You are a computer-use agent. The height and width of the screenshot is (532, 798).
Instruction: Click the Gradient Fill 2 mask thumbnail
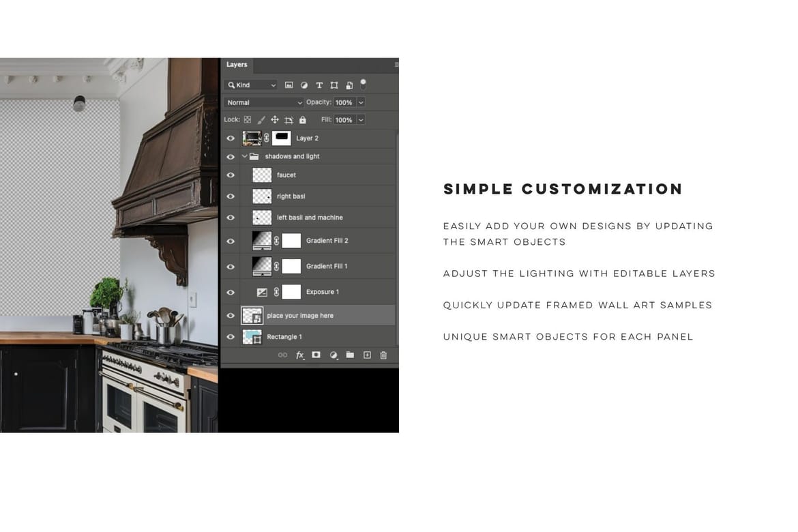291,241
